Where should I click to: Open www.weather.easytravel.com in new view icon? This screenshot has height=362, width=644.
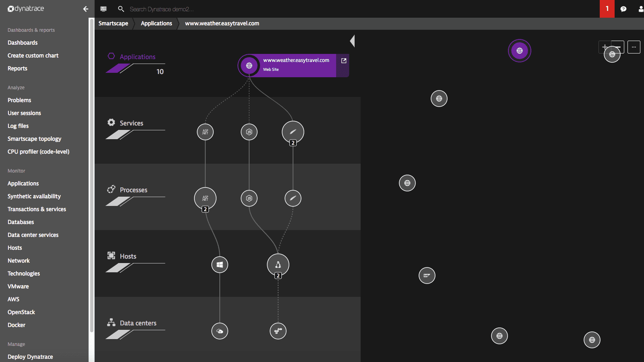click(344, 61)
